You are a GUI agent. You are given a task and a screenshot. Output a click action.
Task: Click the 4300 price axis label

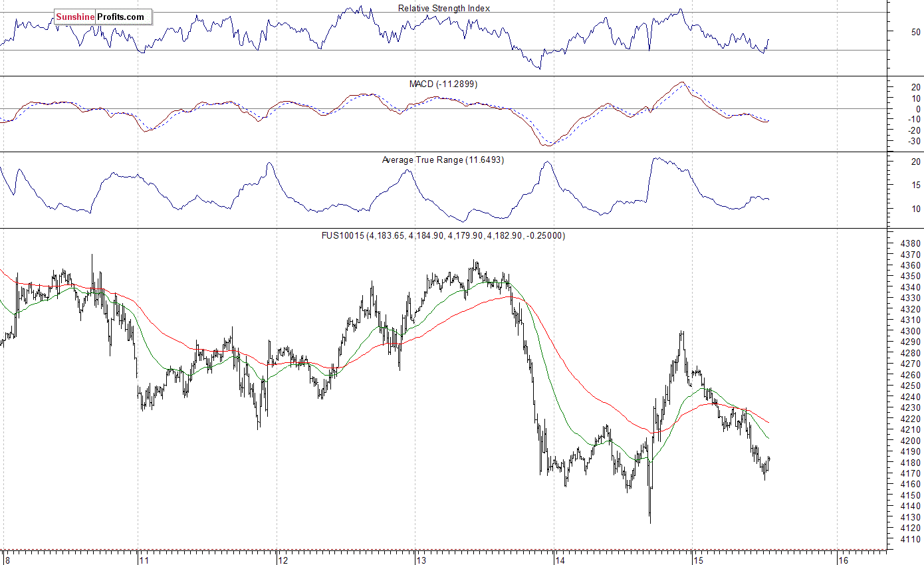(909, 331)
